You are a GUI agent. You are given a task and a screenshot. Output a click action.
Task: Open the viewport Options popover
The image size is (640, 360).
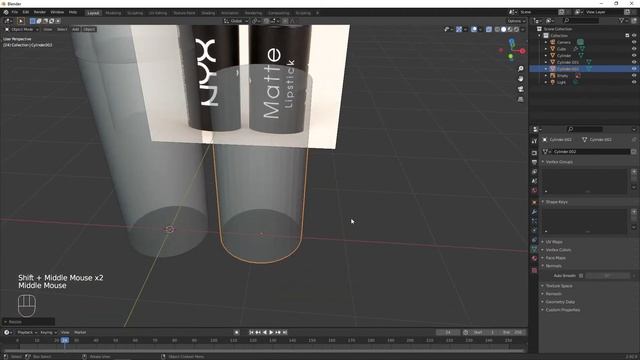click(x=516, y=21)
